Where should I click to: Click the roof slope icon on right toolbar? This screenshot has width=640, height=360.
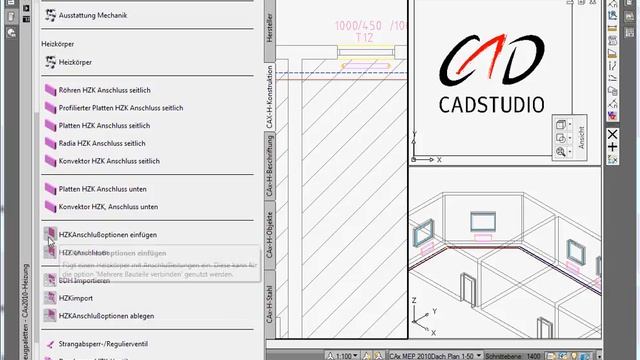tap(612, 53)
